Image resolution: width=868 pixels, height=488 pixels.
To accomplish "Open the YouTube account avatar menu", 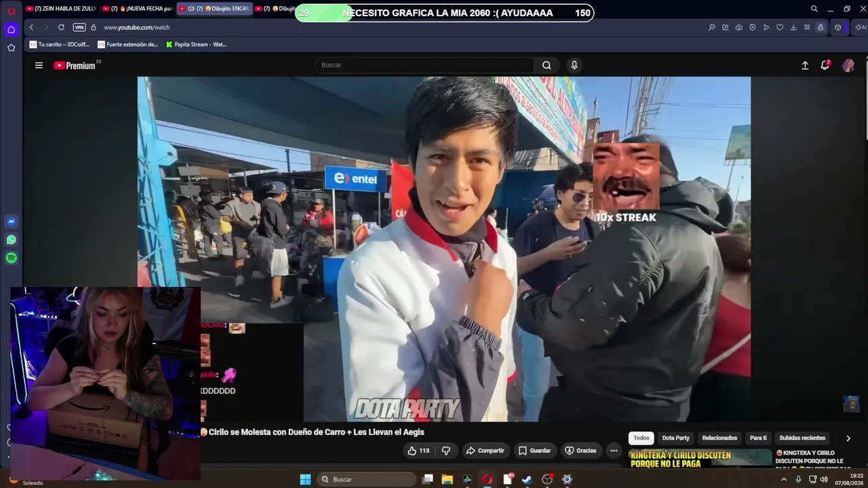I will [848, 65].
